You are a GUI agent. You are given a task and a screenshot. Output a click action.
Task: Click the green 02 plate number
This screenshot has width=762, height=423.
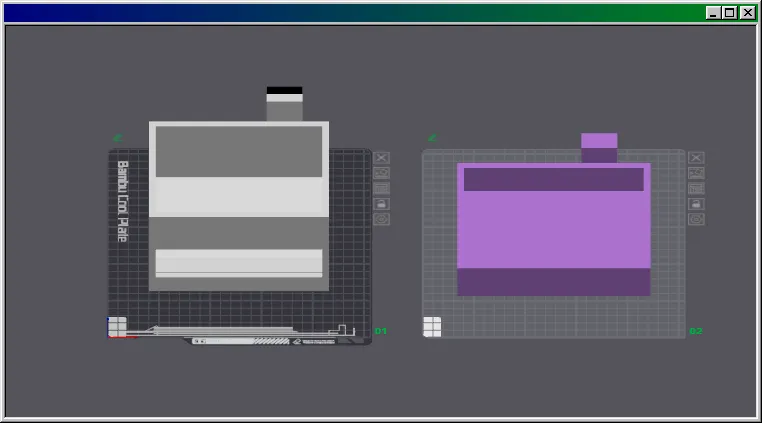click(x=696, y=331)
